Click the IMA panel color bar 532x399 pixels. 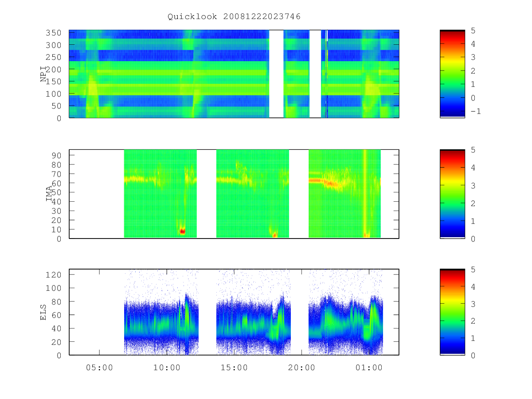click(x=452, y=194)
